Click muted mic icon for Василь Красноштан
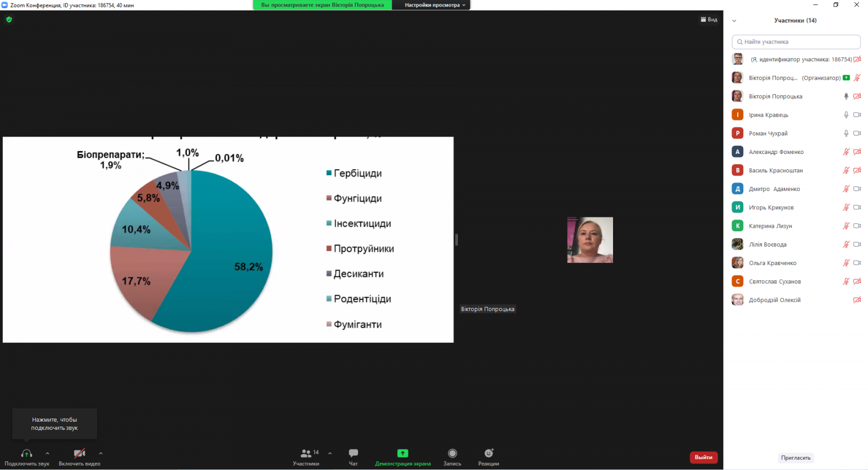Viewport: 868px width, 470px height. (x=846, y=170)
